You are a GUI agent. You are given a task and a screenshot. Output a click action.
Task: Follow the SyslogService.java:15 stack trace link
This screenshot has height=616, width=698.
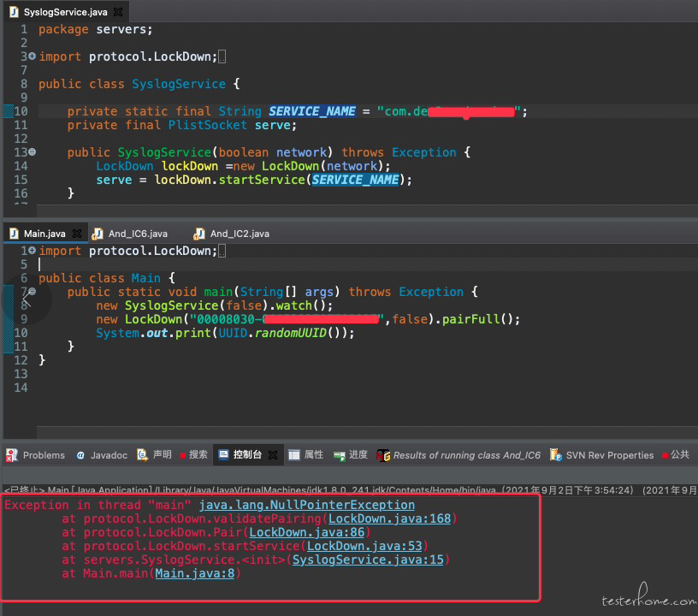[368, 560]
